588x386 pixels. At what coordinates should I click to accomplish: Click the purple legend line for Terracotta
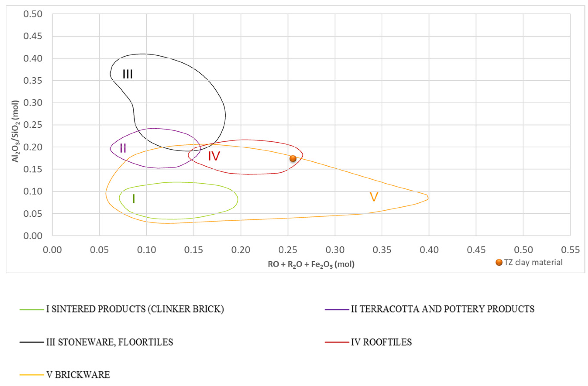coord(337,309)
